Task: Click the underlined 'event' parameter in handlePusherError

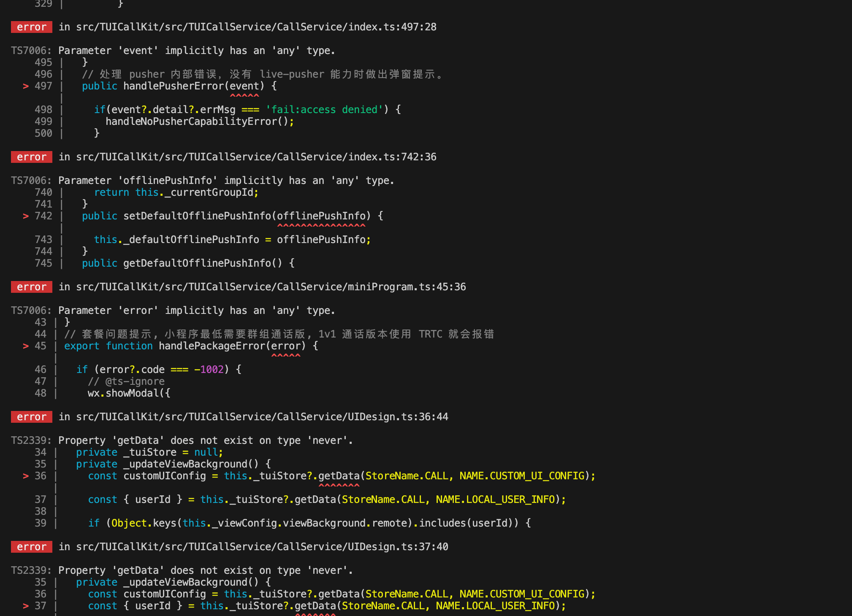Action: 244,86
